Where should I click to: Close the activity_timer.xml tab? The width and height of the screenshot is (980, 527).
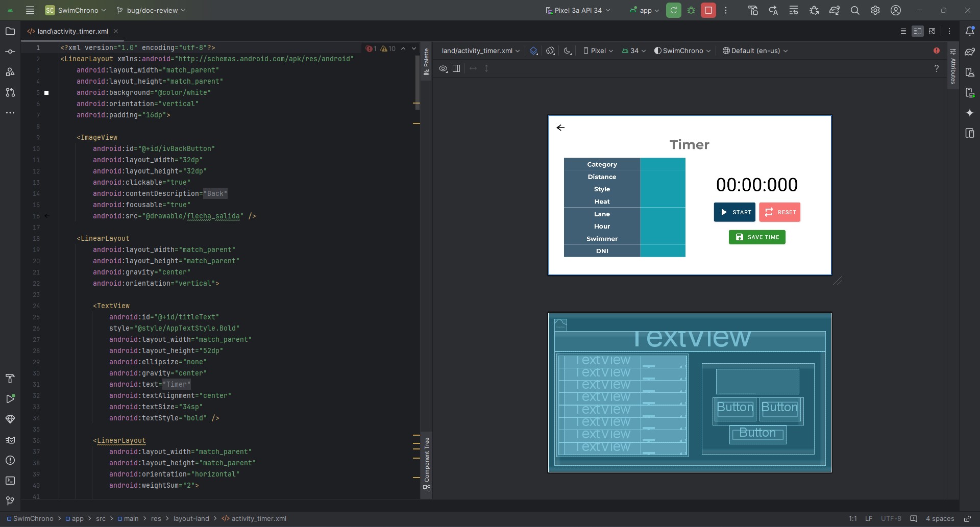(x=116, y=31)
